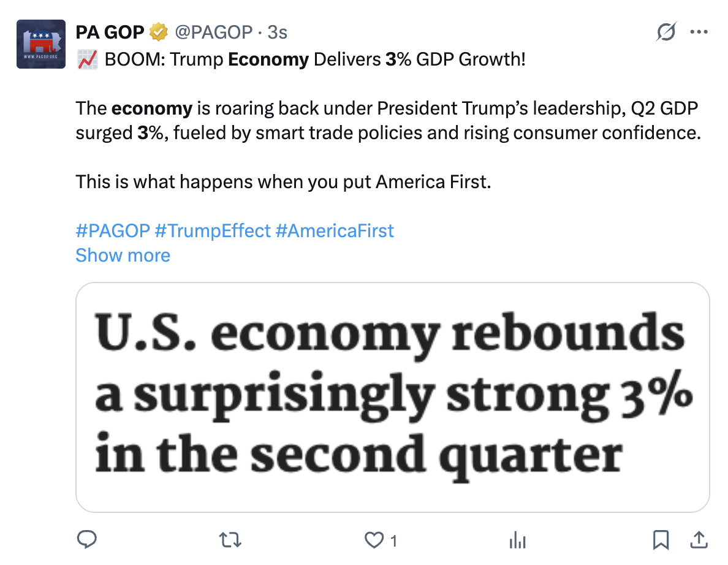The image size is (728, 565).
Task: Open the #AmericaFirst hashtag
Action: [x=335, y=230]
